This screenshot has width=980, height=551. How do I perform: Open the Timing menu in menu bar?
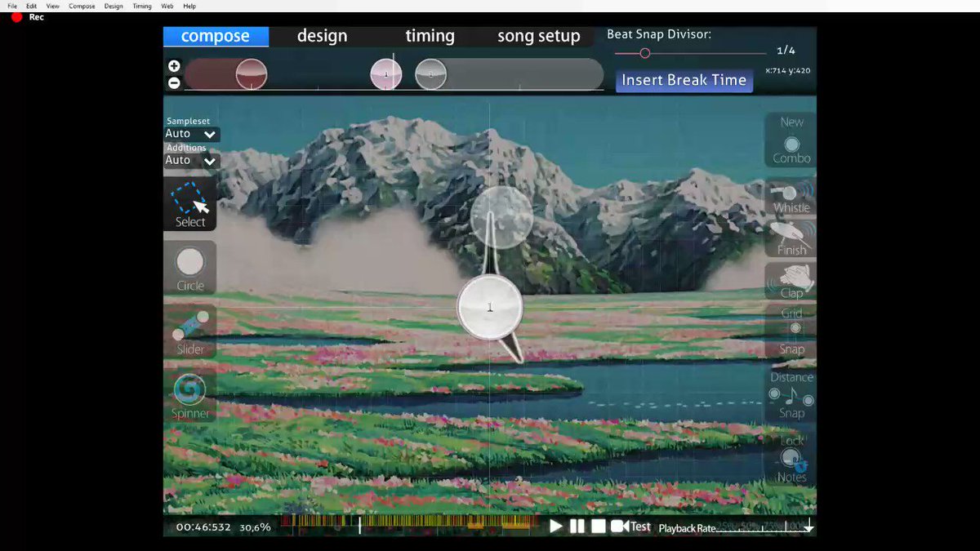pyautogui.click(x=142, y=6)
